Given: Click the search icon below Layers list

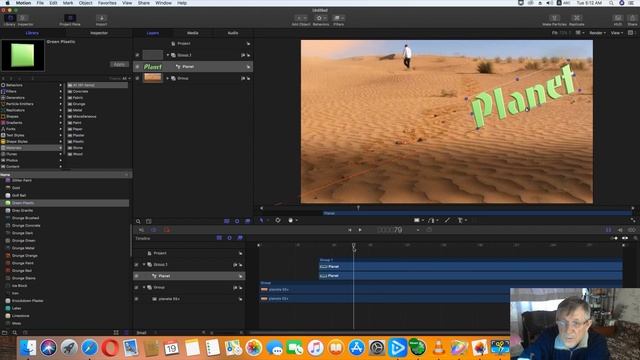Looking at the screenshot, I should (138, 221).
